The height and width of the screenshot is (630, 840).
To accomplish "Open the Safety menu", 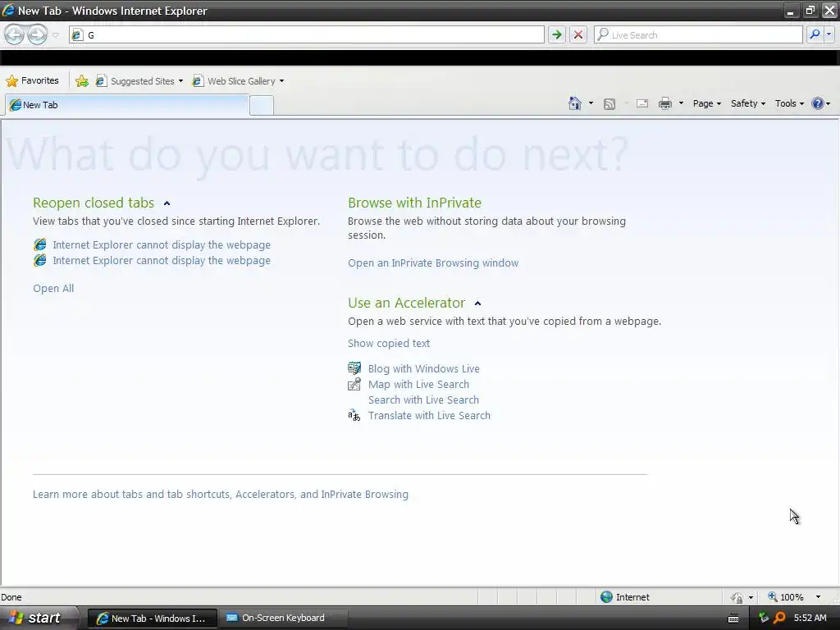I will pyautogui.click(x=748, y=103).
